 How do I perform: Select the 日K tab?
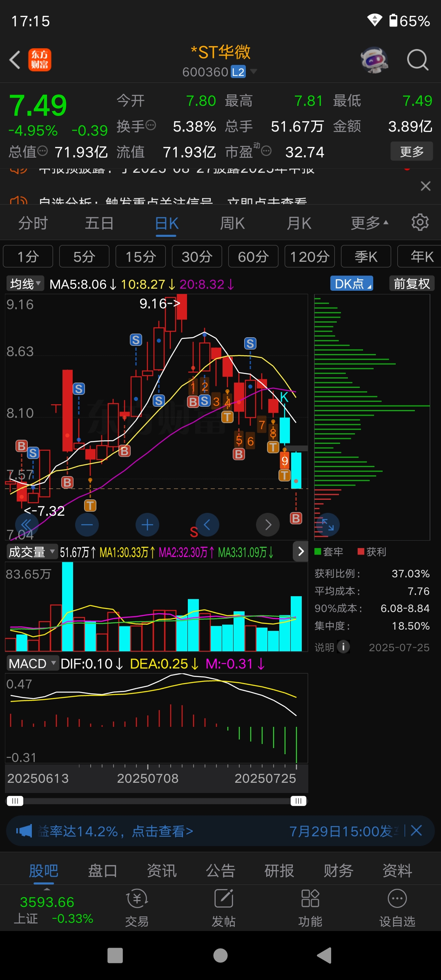click(167, 223)
